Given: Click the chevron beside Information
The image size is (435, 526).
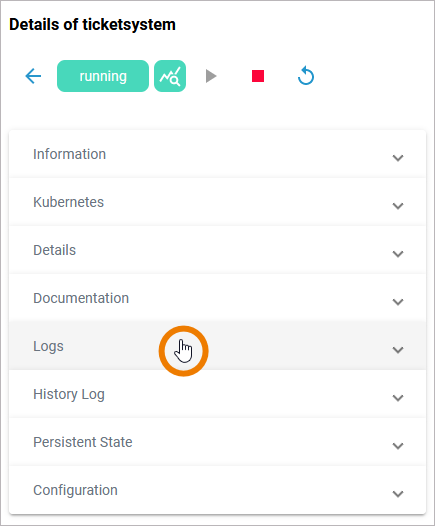Looking at the screenshot, I should pos(398,158).
